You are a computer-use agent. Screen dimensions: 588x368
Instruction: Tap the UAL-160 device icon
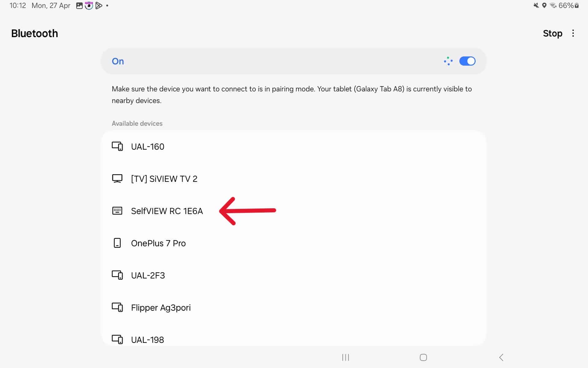point(117,146)
